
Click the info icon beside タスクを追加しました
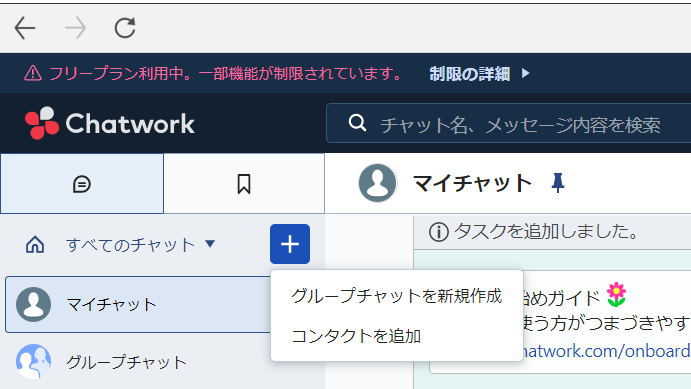pos(438,232)
